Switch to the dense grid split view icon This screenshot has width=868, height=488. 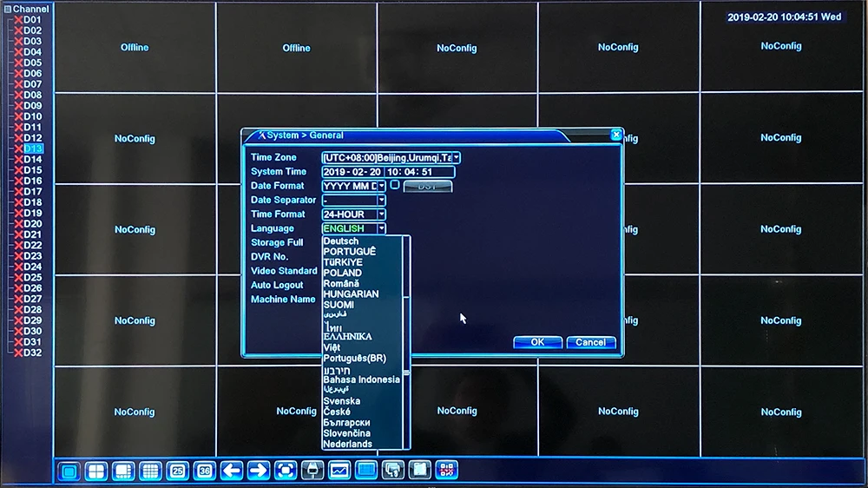150,471
